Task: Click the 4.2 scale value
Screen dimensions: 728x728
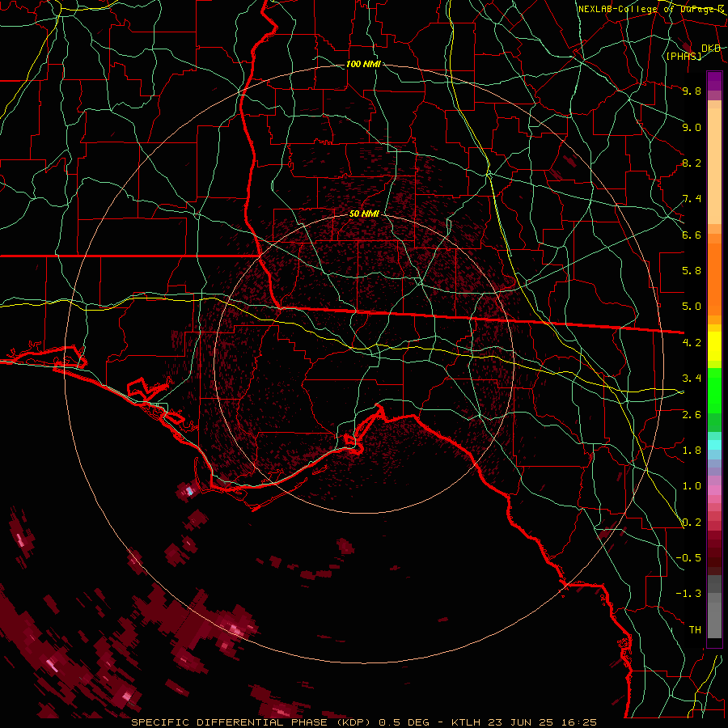Action: [x=692, y=343]
